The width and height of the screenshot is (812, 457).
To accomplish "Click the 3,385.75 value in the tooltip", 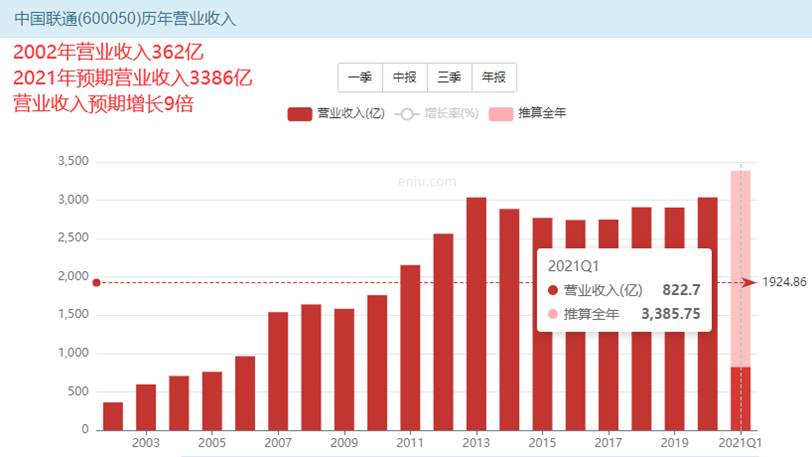I will (x=671, y=314).
